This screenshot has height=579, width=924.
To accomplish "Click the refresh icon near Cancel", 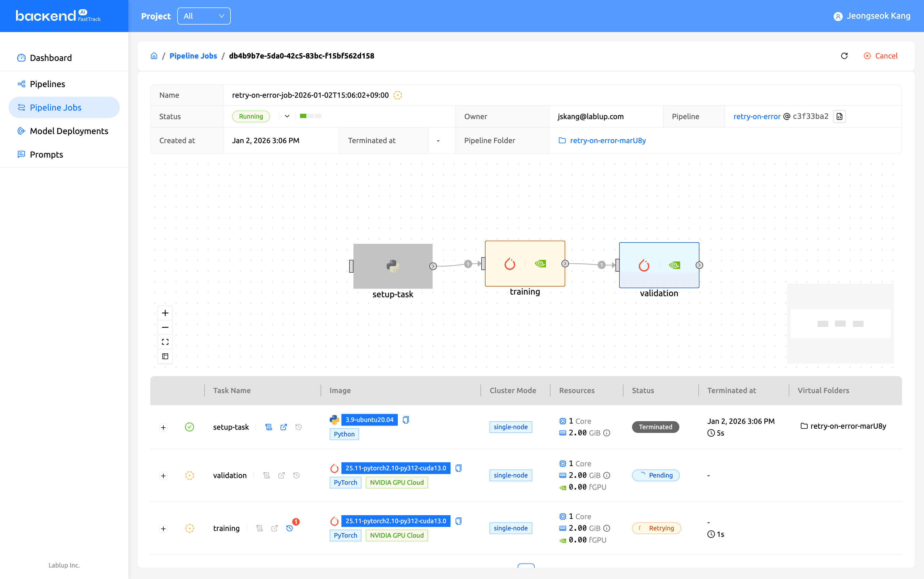I will (844, 56).
